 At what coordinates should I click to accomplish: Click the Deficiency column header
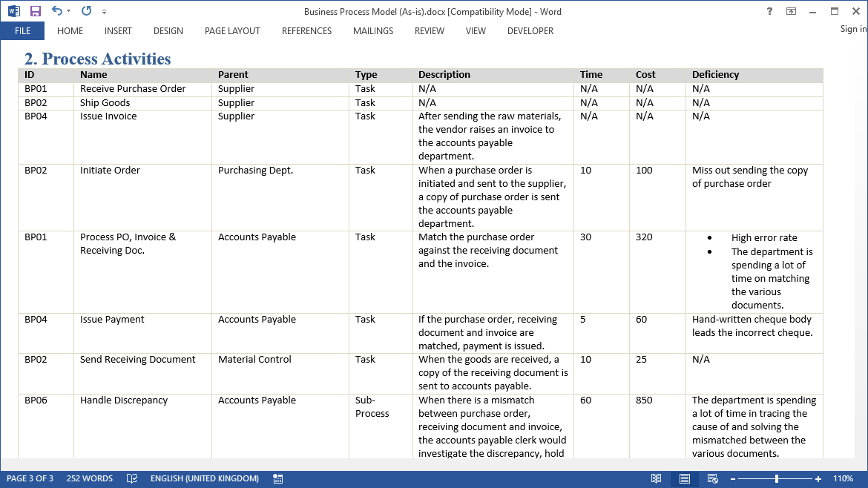click(x=716, y=75)
